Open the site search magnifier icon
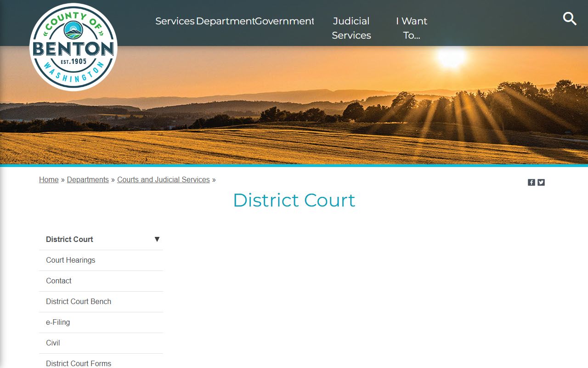588x368 pixels. click(x=570, y=19)
